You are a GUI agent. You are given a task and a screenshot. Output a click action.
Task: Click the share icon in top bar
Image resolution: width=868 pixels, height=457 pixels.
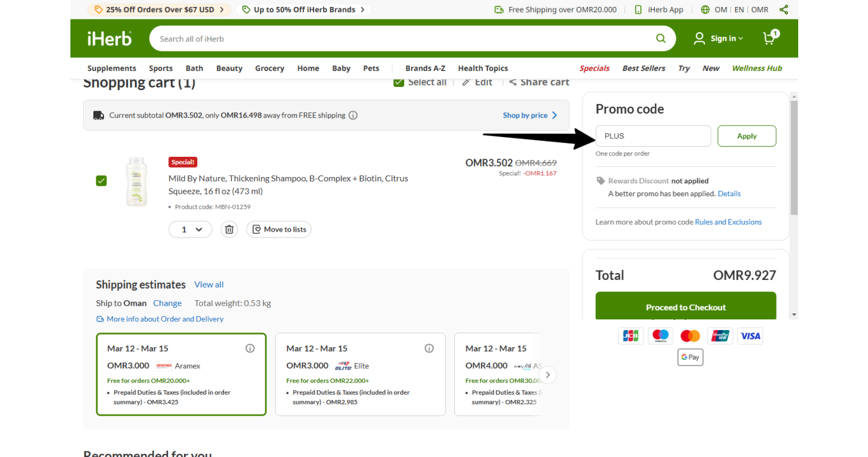[x=784, y=10]
